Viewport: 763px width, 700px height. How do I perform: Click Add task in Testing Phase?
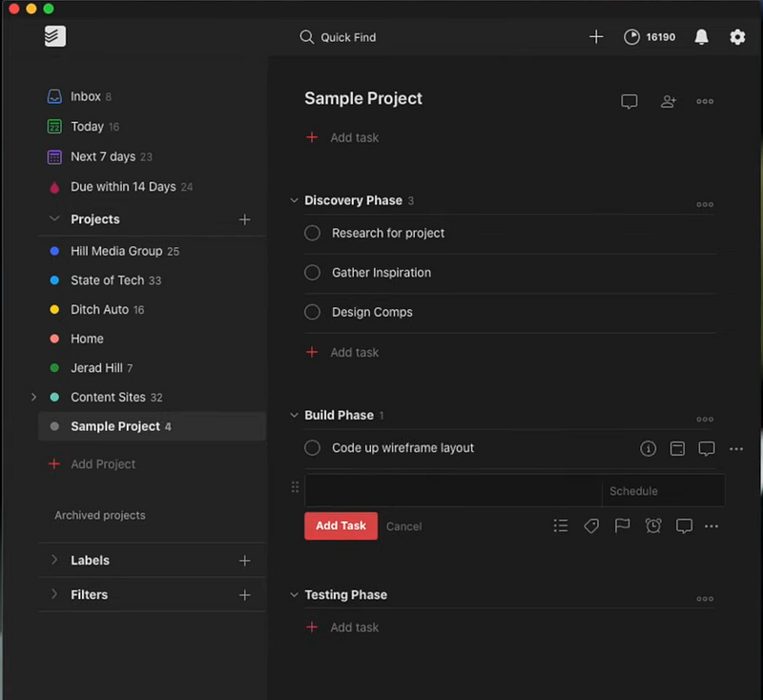[x=342, y=628]
